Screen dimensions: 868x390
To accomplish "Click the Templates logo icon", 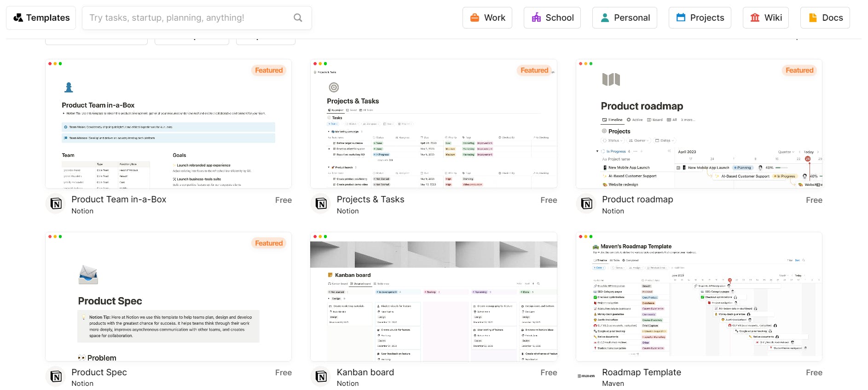I will [x=18, y=17].
